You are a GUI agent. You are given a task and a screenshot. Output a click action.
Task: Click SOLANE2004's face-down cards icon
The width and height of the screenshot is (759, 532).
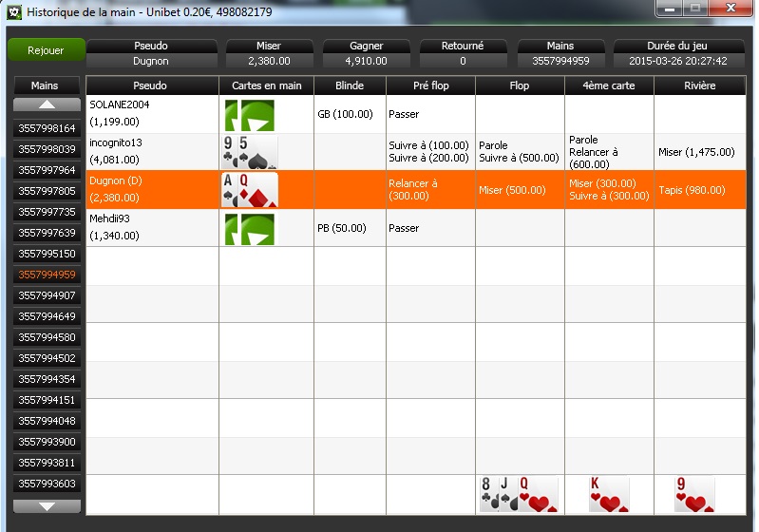tap(250, 115)
